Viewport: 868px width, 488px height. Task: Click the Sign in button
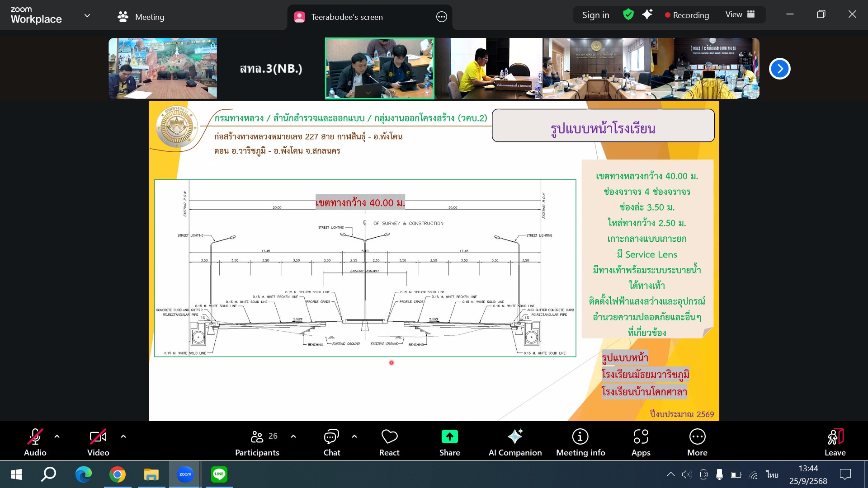[595, 15]
